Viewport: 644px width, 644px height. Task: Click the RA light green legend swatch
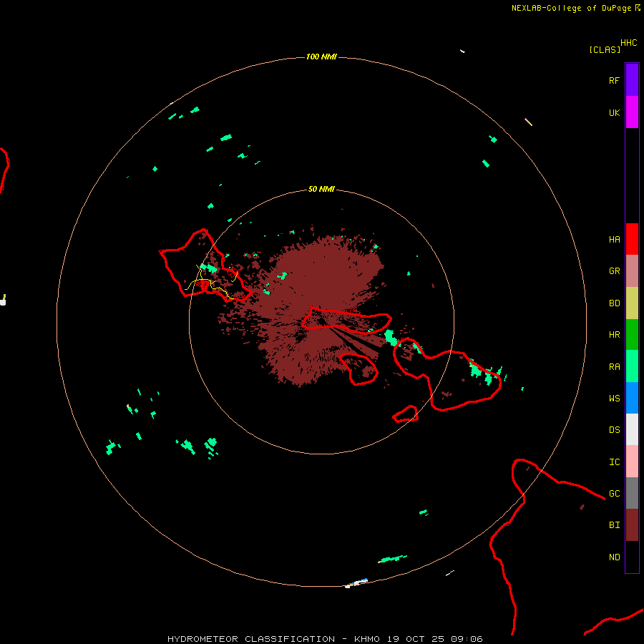click(632, 366)
